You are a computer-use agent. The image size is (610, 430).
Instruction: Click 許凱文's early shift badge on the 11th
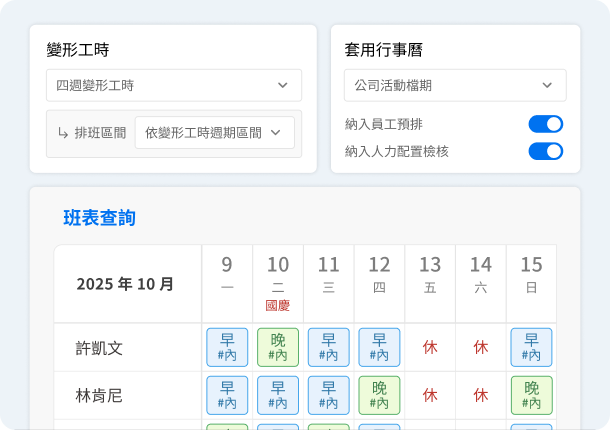329,347
